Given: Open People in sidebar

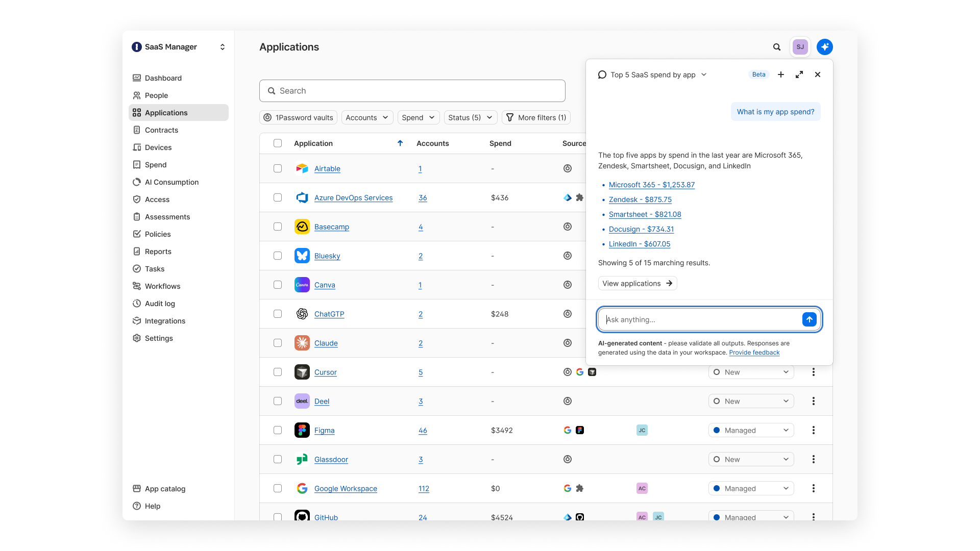Looking at the screenshot, I should tap(179, 95).
